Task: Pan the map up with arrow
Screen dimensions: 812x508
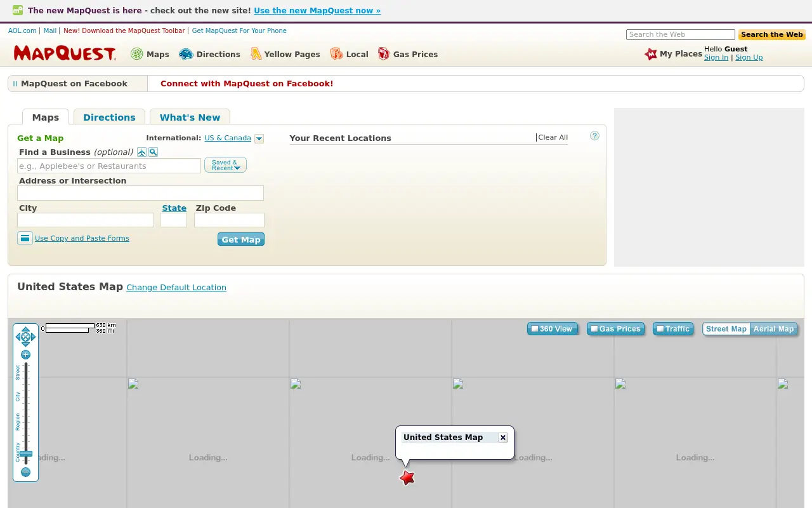Action: 25,329
